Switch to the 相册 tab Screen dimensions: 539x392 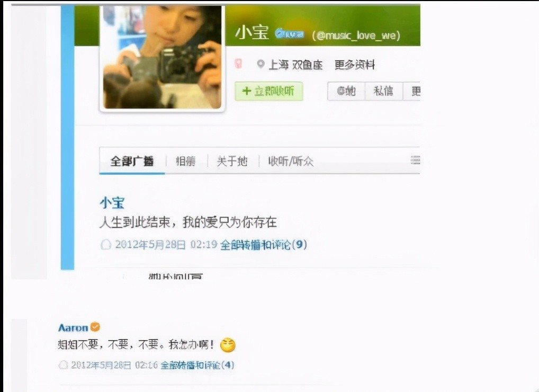point(186,161)
